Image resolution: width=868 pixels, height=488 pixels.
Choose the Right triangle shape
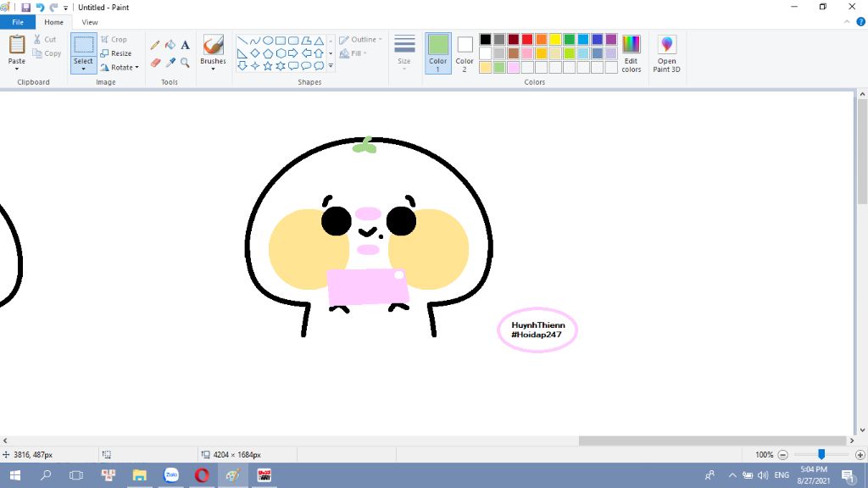(242, 53)
